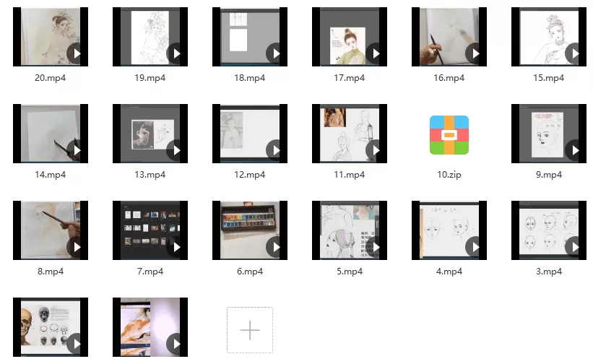Play the skull anatomy video
Screen dimensions: 593x364
[77, 344]
